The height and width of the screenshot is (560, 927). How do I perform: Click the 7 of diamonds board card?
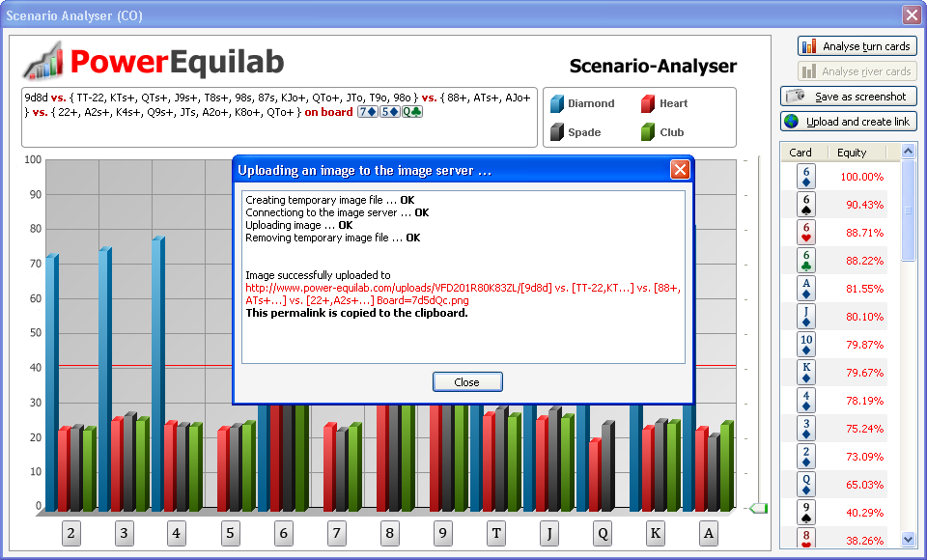pyautogui.click(x=367, y=112)
